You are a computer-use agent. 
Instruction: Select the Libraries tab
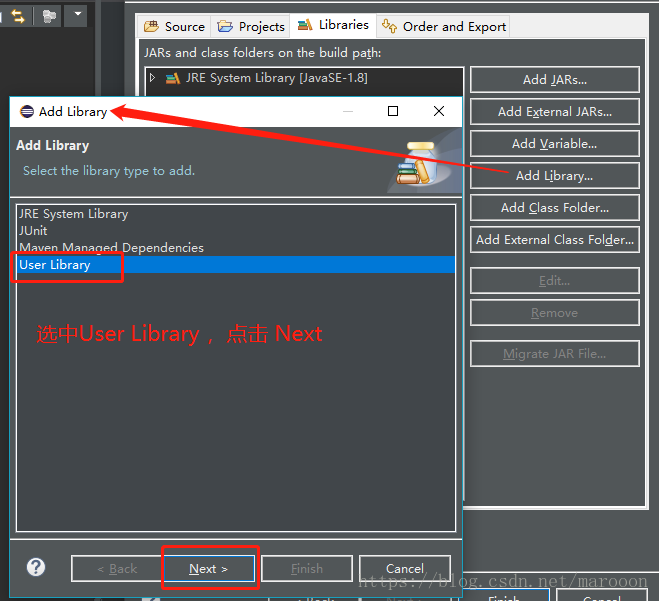point(333,25)
